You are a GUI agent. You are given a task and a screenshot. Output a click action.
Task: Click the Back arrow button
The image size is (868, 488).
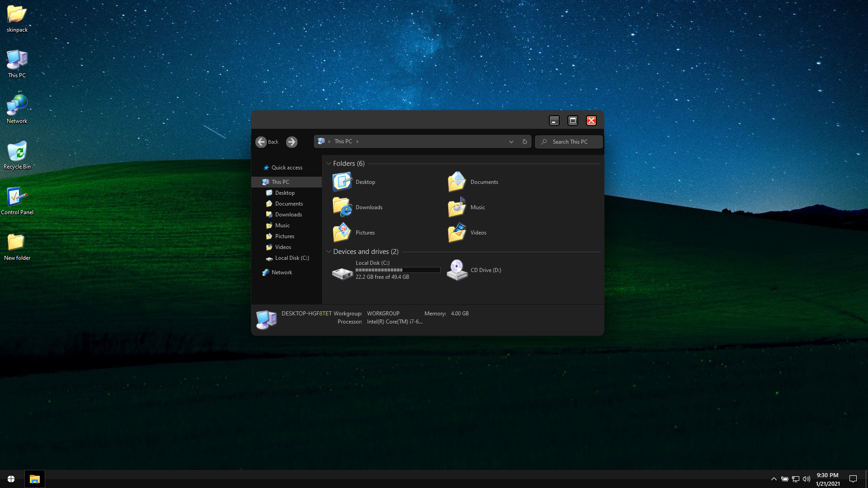coord(261,142)
